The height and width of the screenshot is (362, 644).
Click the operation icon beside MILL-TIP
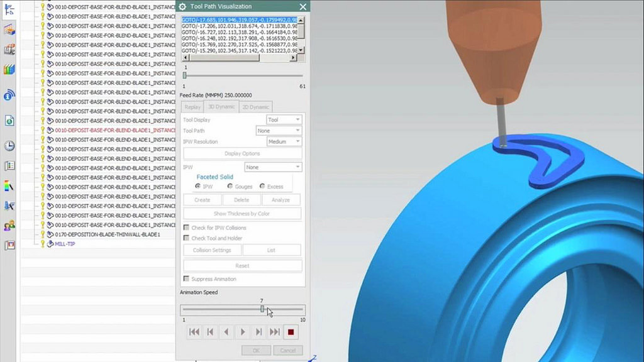tap(50, 244)
